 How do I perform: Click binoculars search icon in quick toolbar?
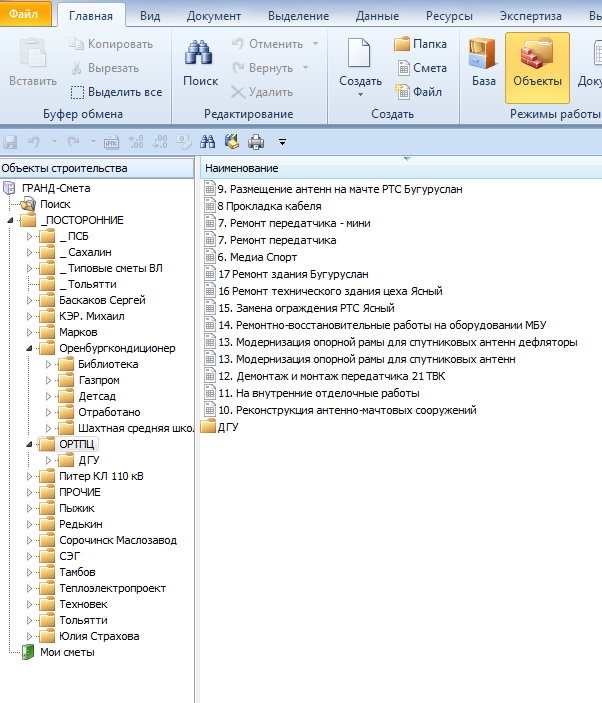pyautogui.click(x=207, y=142)
